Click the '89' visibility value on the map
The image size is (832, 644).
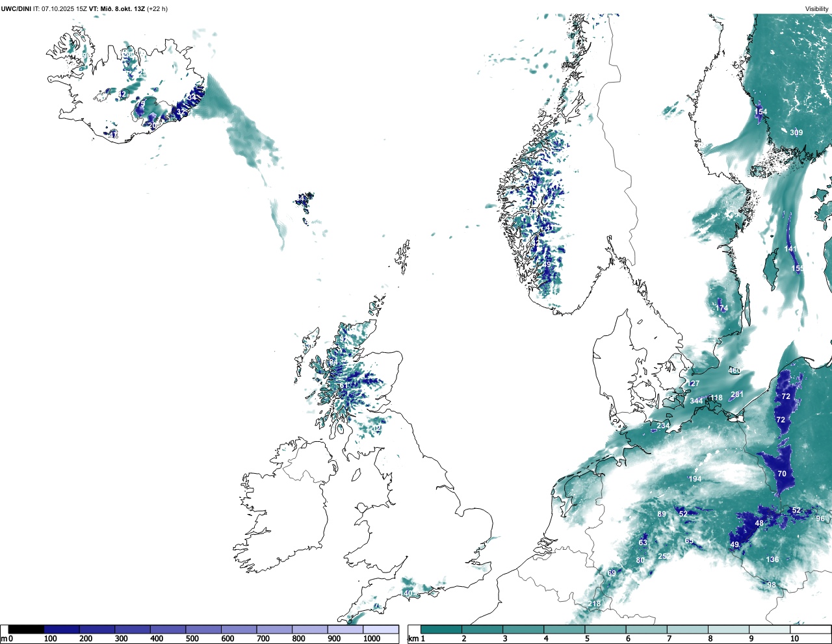coord(662,514)
